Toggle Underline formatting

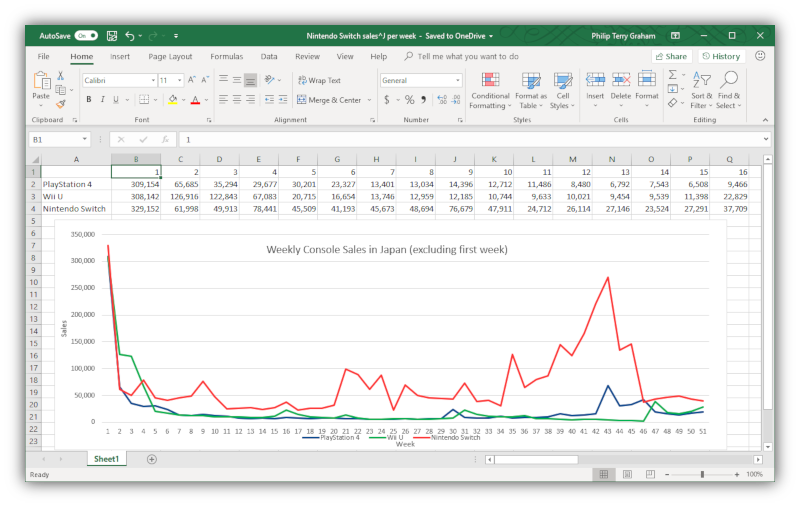(x=116, y=99)
